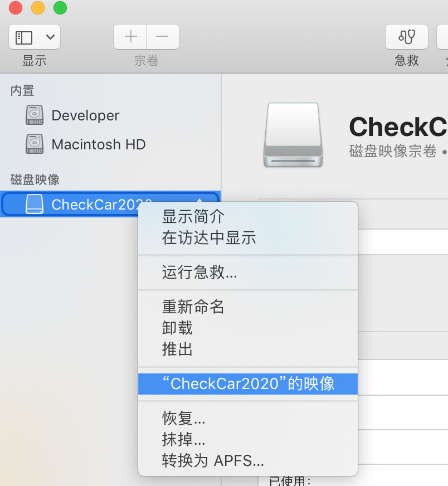Choose 抹掉… to erase the volume
The height and width of the screenshot is (486, 448).
183,439
